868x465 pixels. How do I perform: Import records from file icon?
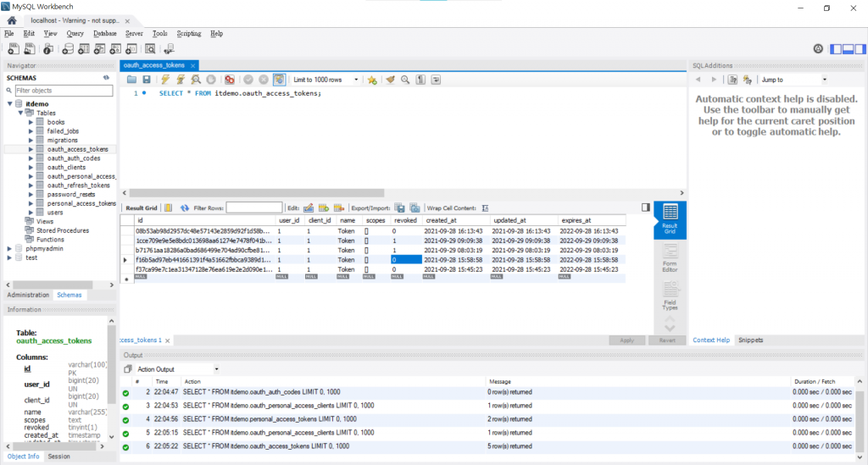point(415,208)
